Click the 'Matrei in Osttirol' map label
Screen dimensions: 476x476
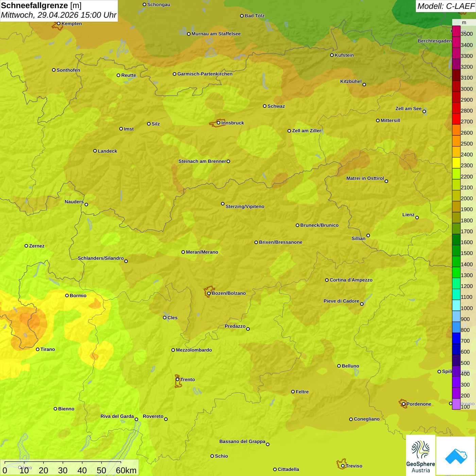pos(365,178)
